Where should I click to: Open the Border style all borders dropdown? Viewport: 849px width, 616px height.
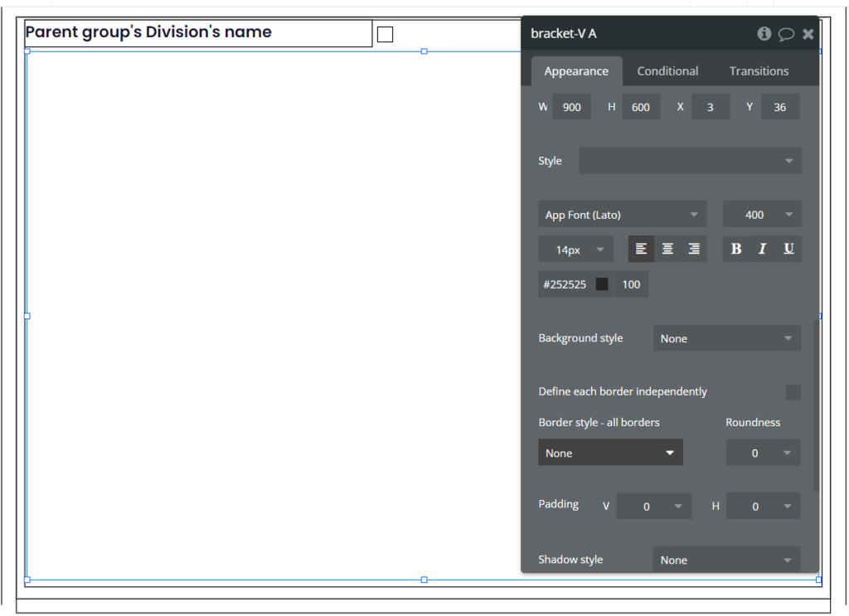click(x=610, y=453)
